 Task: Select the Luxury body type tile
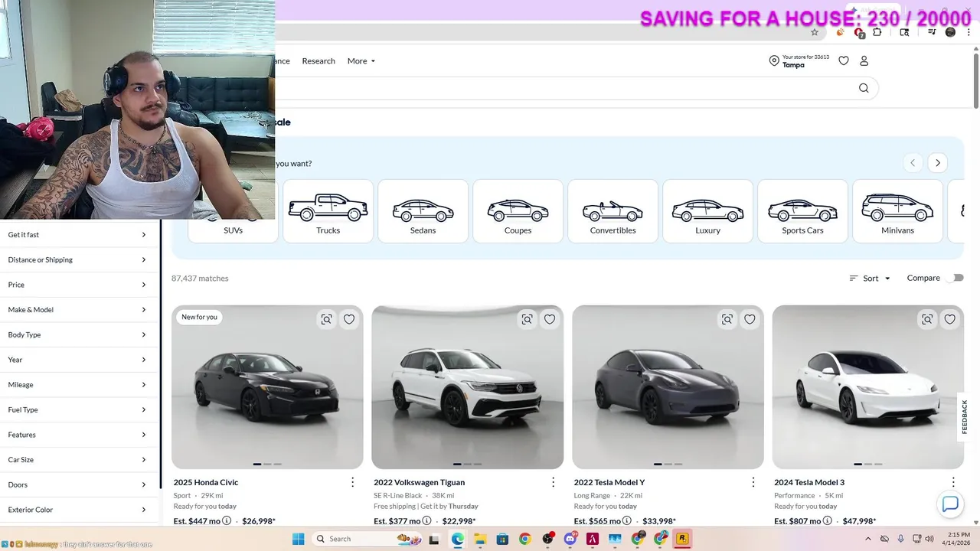tap(707, 211)
